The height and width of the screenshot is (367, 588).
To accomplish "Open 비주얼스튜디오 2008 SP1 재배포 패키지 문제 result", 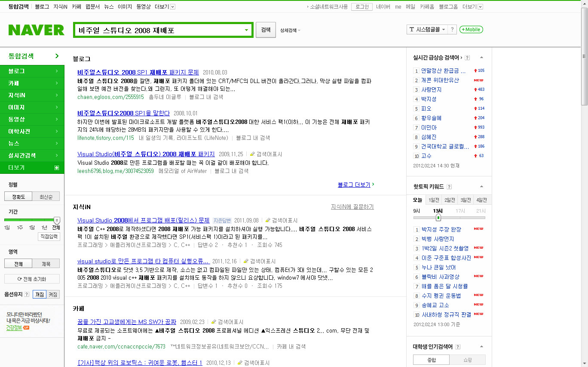I will tap(138, 72).
